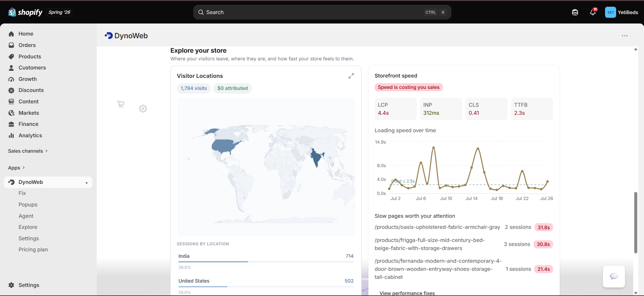Click View performance fixes link
The width and height of the screenshot is (644, 296).
tap(407, 293)
